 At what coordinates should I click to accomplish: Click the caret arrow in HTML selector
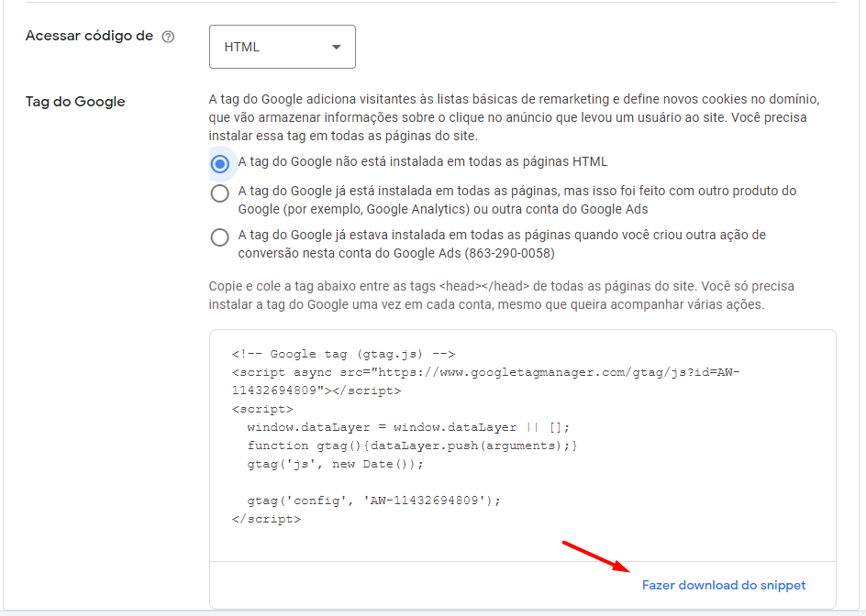point(336,47)
